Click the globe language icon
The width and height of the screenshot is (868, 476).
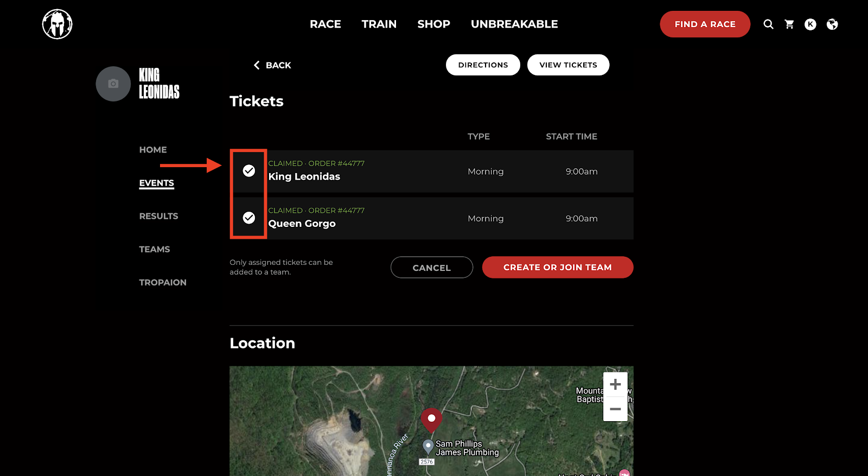pos(832,24)
